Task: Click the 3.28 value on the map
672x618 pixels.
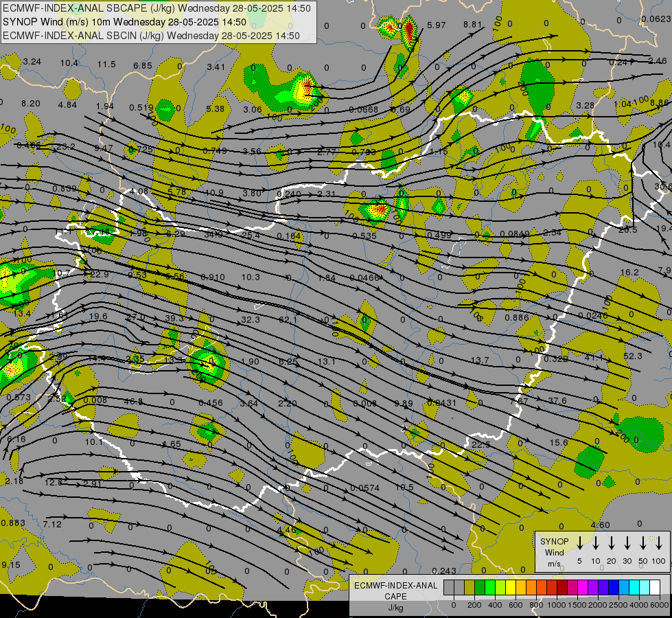Action: [585, 106]
